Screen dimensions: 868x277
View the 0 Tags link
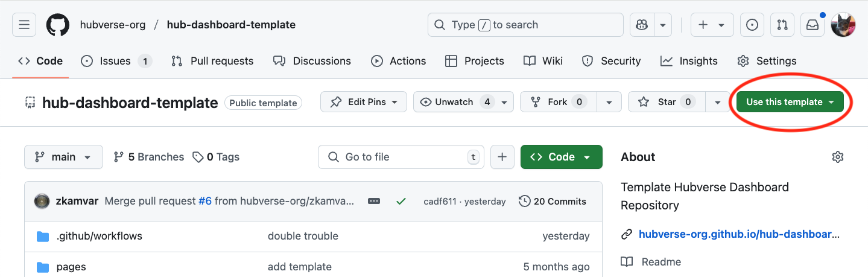click(x=216, y=157)
